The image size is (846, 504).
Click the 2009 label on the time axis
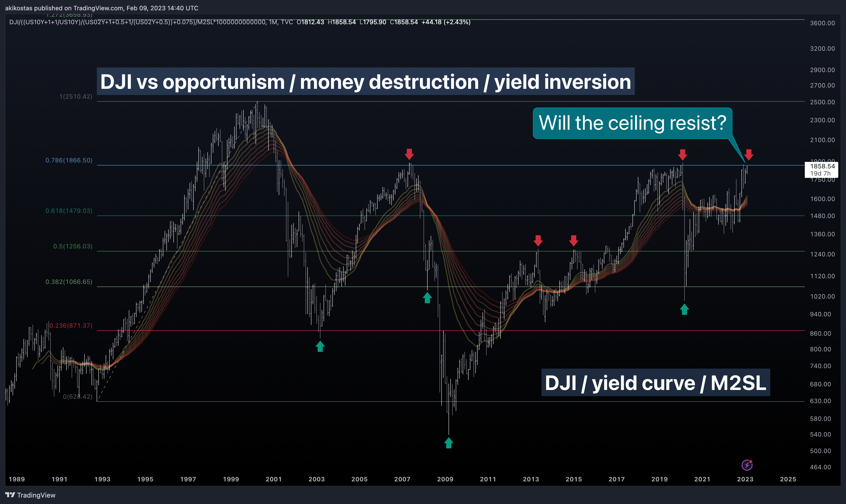point(445,479)
